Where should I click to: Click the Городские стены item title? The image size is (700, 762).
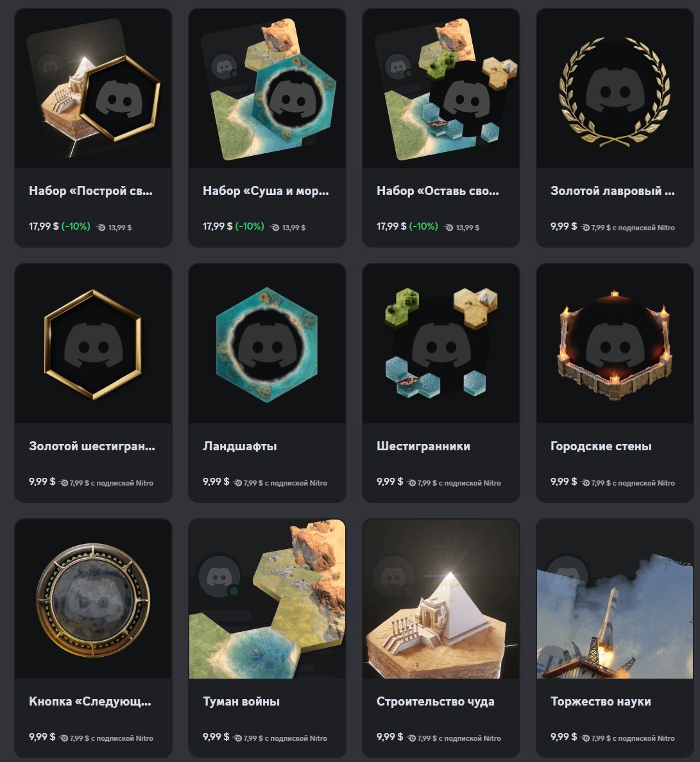(x=601, y=446)
